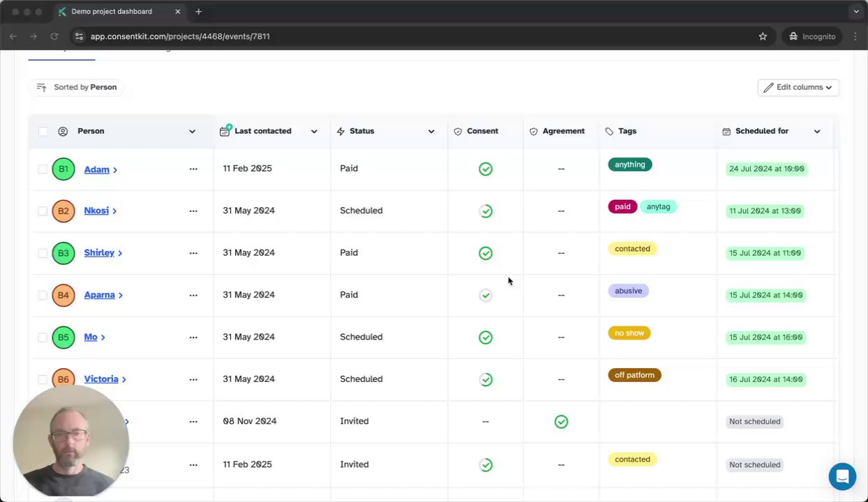Open Chrome's three-dot browser menu
This screenshot has width=868, height=502.
coord(855,36)
